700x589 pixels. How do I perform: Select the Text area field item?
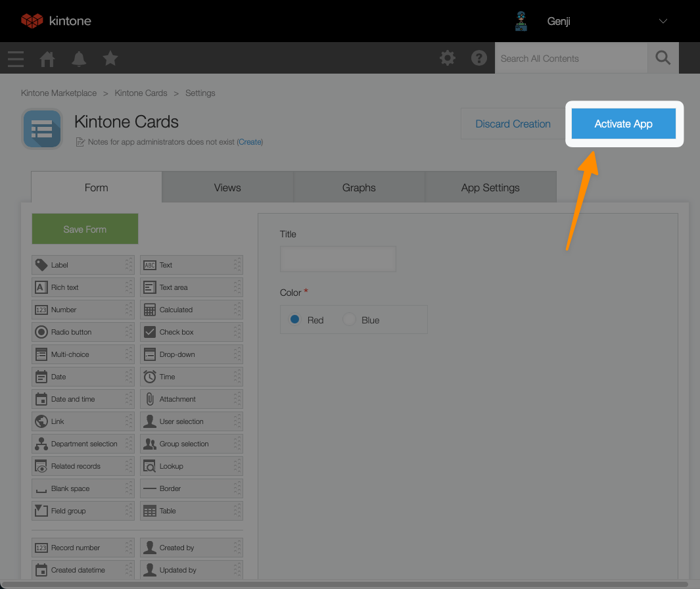click(191, 287)
